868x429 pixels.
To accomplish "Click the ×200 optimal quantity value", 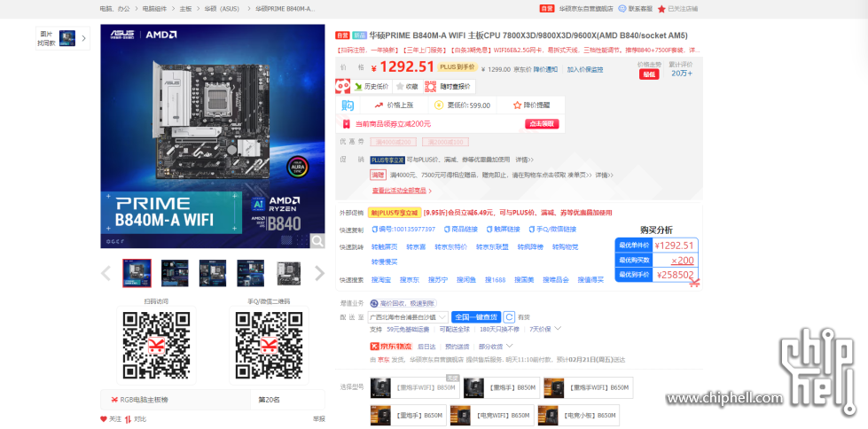I will click(x=682, y=261).
